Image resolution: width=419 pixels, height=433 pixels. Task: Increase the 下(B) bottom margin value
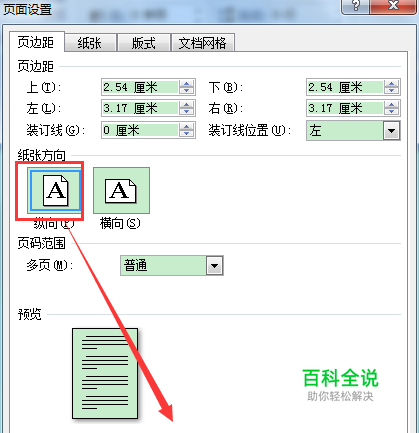392,84
